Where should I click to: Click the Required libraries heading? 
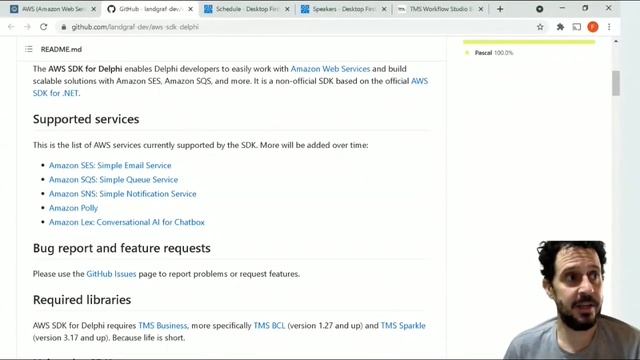pyautogui.click(x=82, y=300)
